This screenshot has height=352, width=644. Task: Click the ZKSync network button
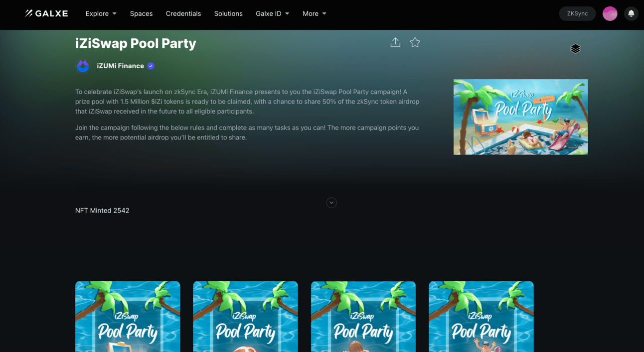click(577, 13)
